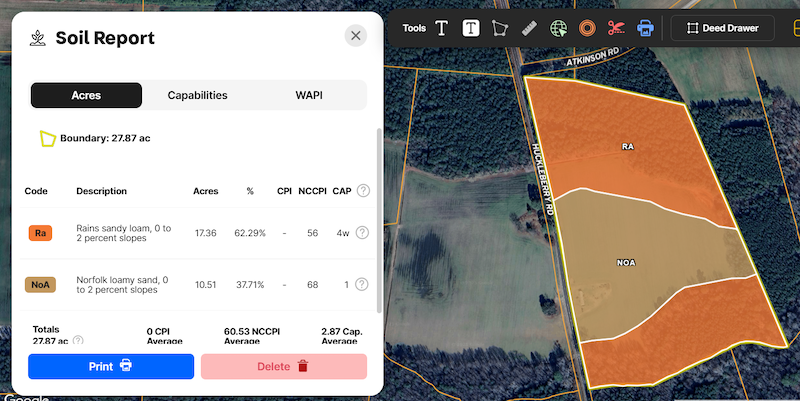Open help icon on Norfolk loamy sand row
This screenshot has height=401, width=800.
(x=362, y=285)
